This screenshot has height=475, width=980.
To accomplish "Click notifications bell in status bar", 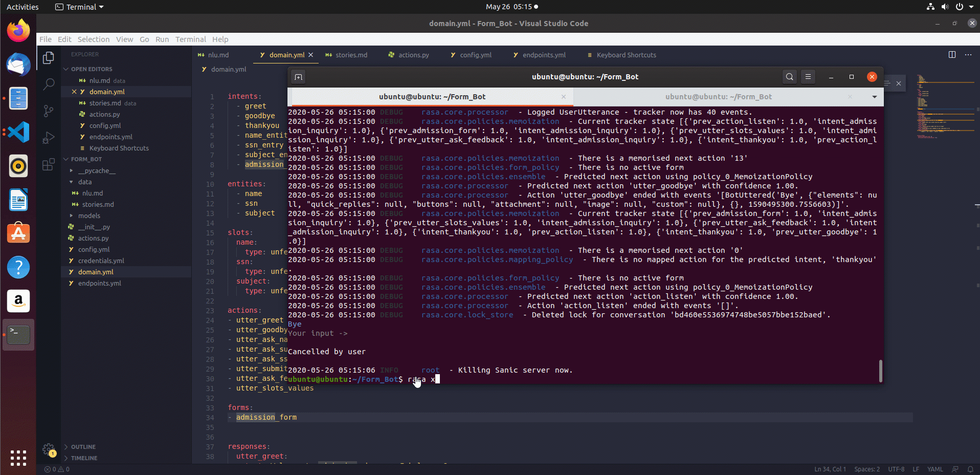I will pyautogui.click(x=970, y=469).
